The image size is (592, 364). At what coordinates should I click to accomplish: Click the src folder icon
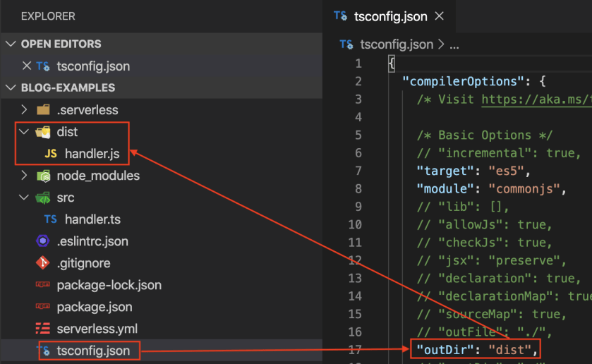tap(43, 198)
